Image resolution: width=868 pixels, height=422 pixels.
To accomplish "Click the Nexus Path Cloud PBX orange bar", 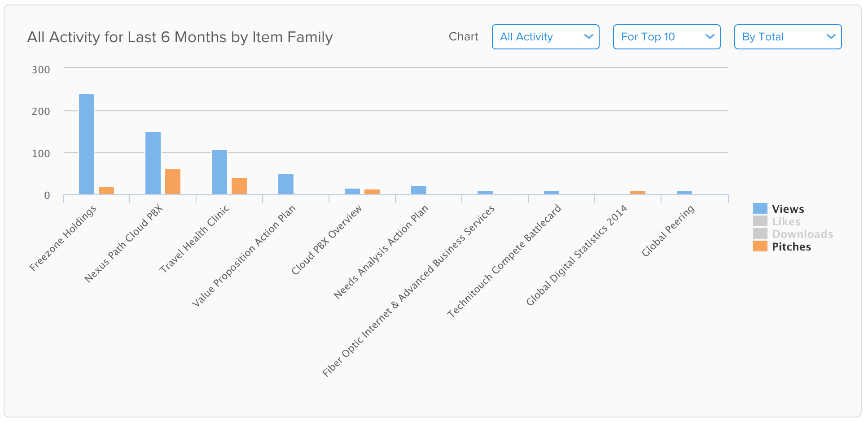I will pos(173,181).
